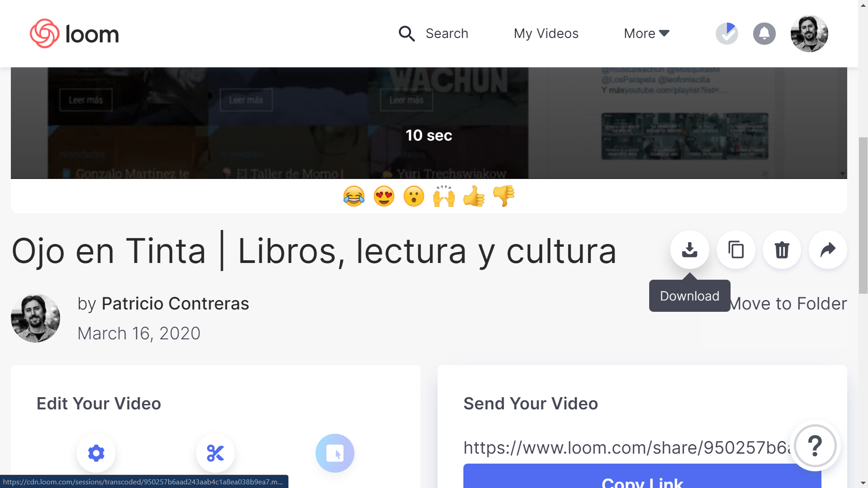Open Search in the header
This screenshot has width=868, height=488.
coord(433,33)
